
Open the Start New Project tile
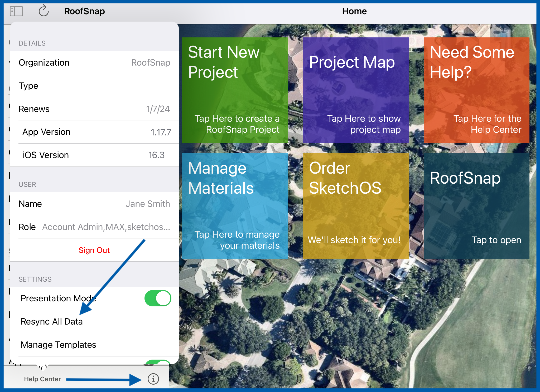(235, 90)
